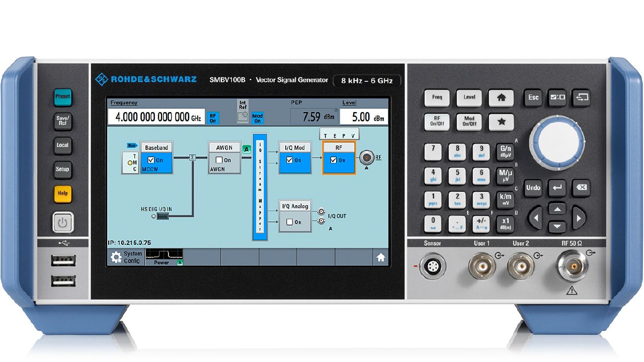
Task: Tap the HS DIG I/Q IN connector icon
Action: point(162,216)
